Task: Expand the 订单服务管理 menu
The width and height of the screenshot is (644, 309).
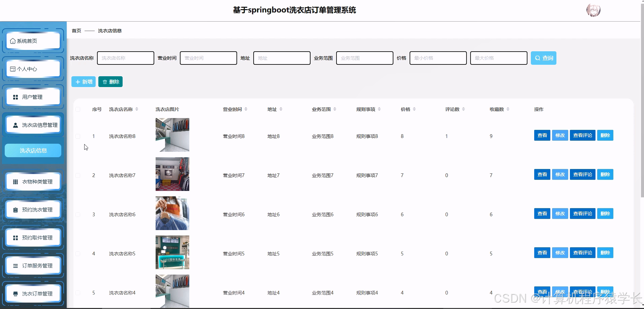Action: [x=33, y=266]
